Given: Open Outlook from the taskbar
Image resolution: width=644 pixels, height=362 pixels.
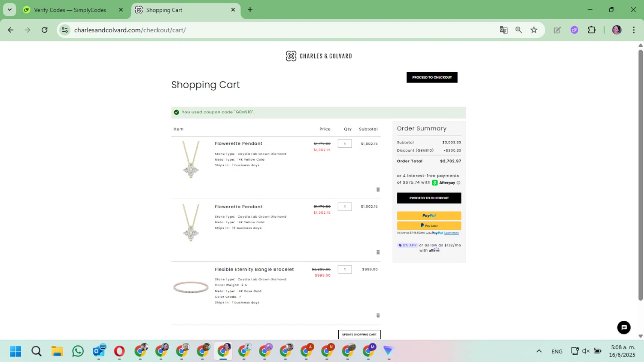Looking at the screenshot, I should (99, 351).
